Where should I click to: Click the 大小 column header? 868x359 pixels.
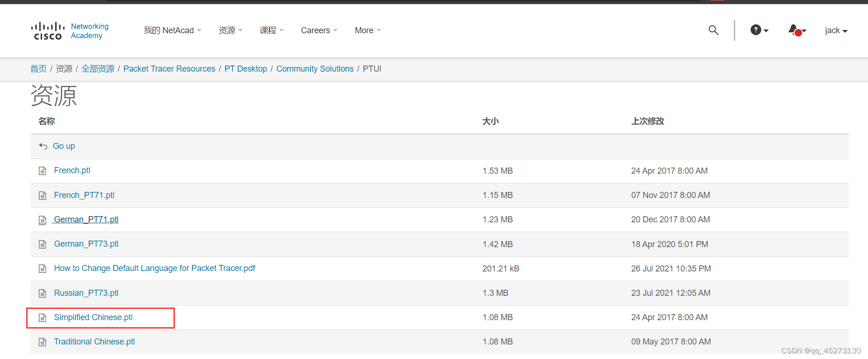[491, 121]
